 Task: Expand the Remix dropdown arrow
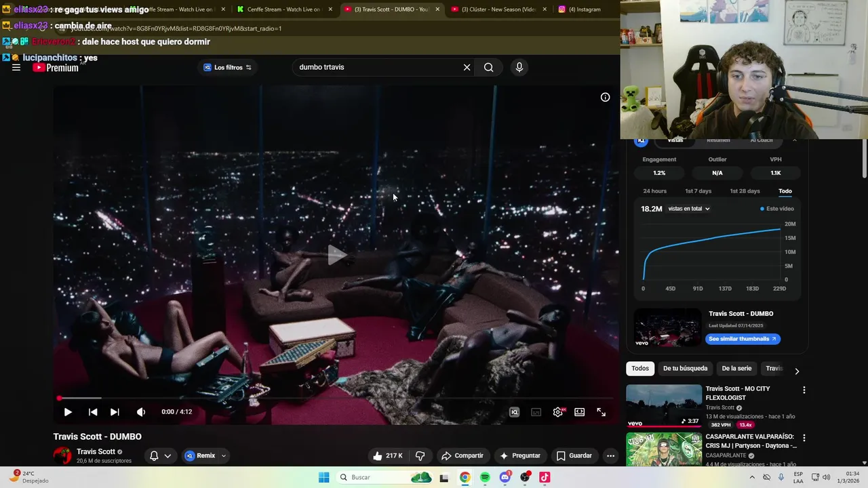(x=223, y=455)
